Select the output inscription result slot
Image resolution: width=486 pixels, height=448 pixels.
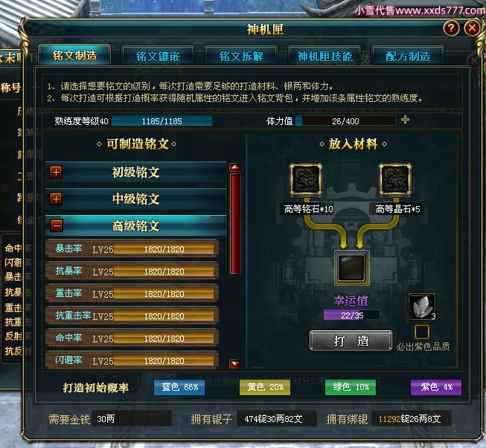coord(351,268)
